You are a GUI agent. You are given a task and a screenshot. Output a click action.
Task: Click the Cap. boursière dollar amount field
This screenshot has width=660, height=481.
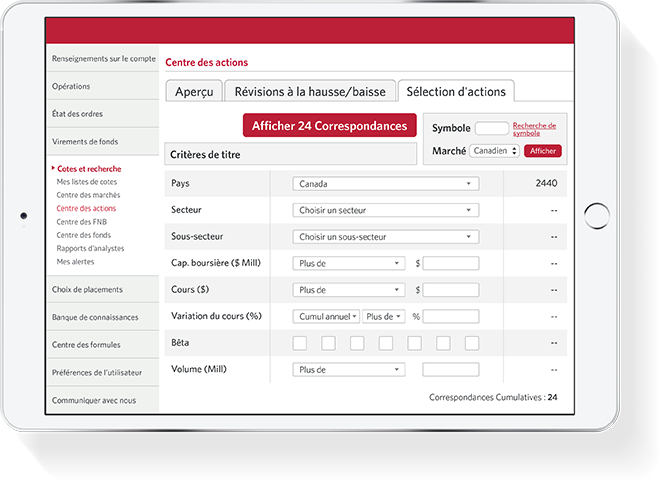pyautogui.click(x=451, y=263)
